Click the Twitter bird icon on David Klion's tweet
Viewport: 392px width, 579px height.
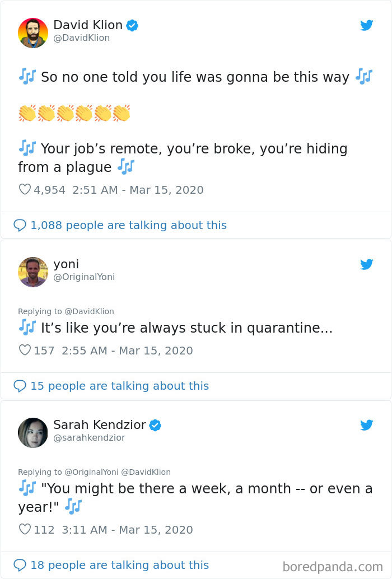367,25
